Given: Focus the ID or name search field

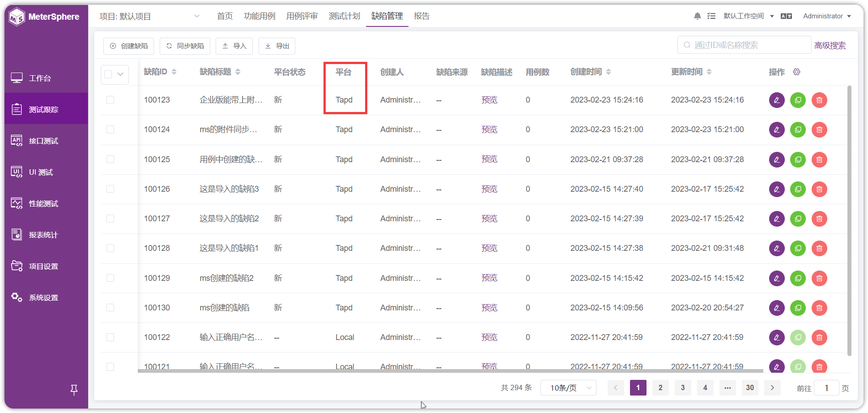Looking at the screenshot, I should (x=744, y=45).
